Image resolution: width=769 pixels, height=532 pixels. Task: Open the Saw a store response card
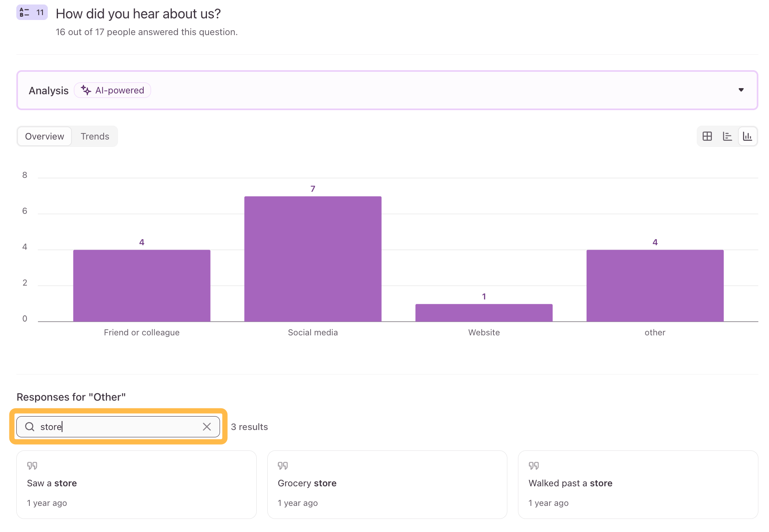point(136,485)
